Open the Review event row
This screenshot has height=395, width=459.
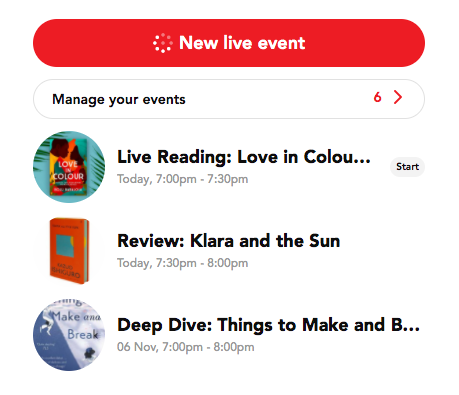pyautogui.click(x=229, y=251)
